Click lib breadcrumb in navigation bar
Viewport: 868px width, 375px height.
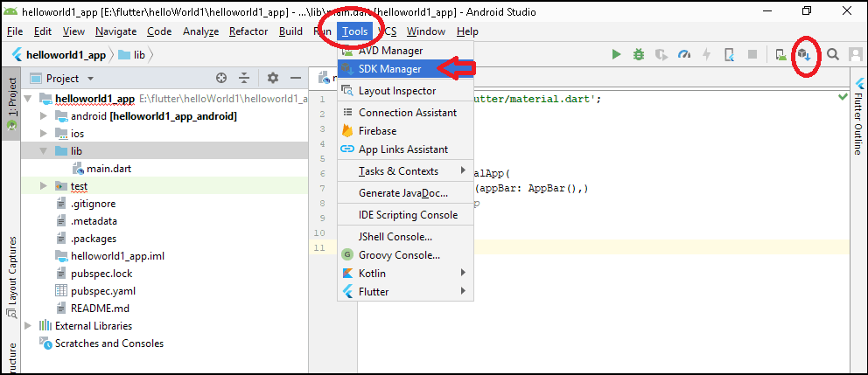(x=132, y=55)
